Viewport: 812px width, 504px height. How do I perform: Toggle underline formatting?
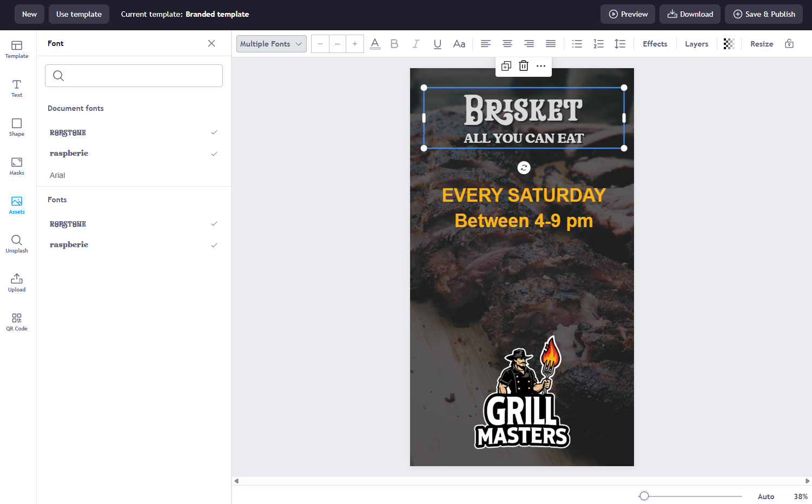[437, 43]
